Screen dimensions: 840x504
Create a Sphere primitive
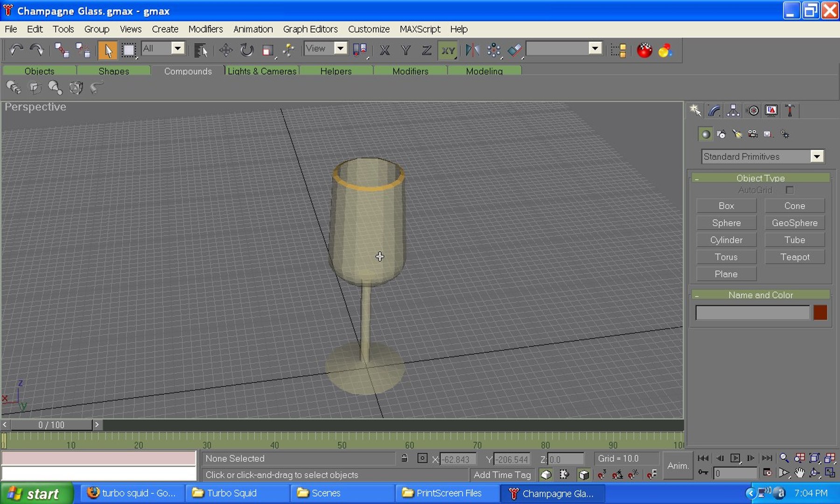click(x=726, y=223)
